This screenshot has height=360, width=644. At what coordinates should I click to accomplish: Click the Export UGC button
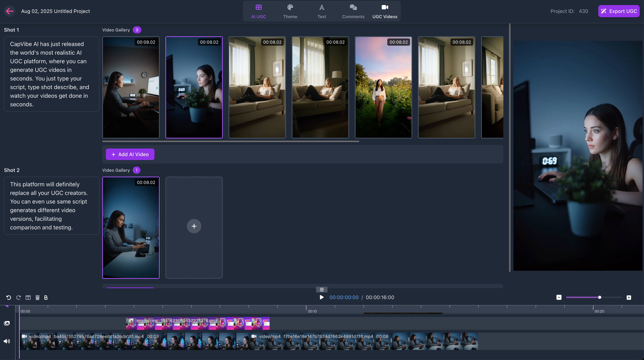tap(619, 11)
